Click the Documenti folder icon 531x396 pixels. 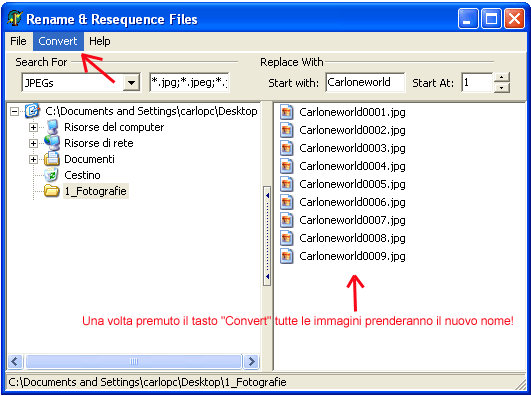(x=52, y=159)
